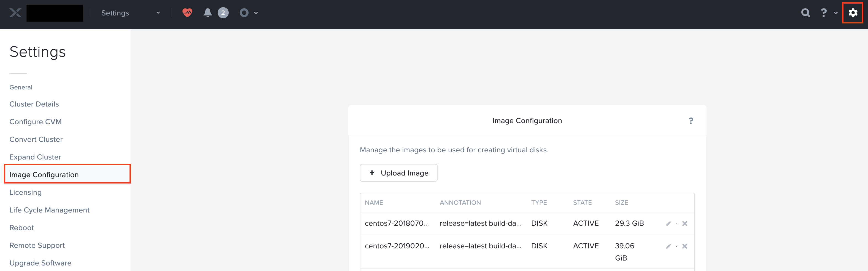This screenshot has height=271, width=868.
Task: Click the Upload Image button
Action: pos(398,173)
